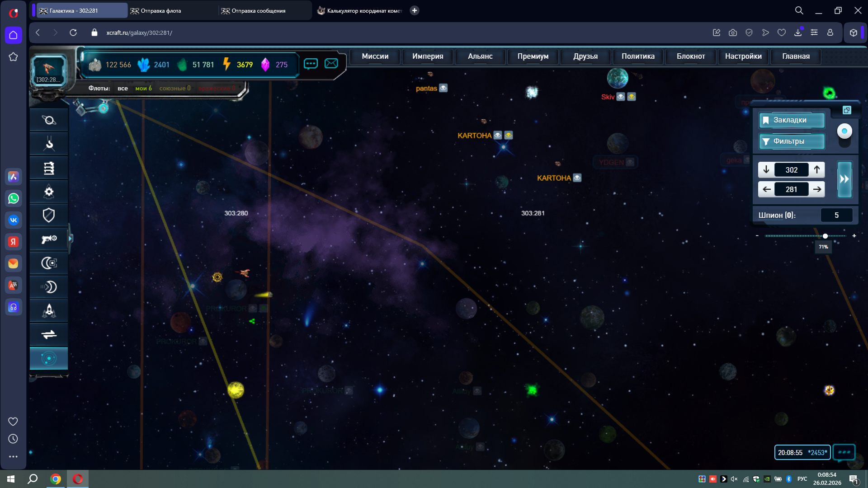Expand the Фильтры filters panel

[x=791, y=141]
